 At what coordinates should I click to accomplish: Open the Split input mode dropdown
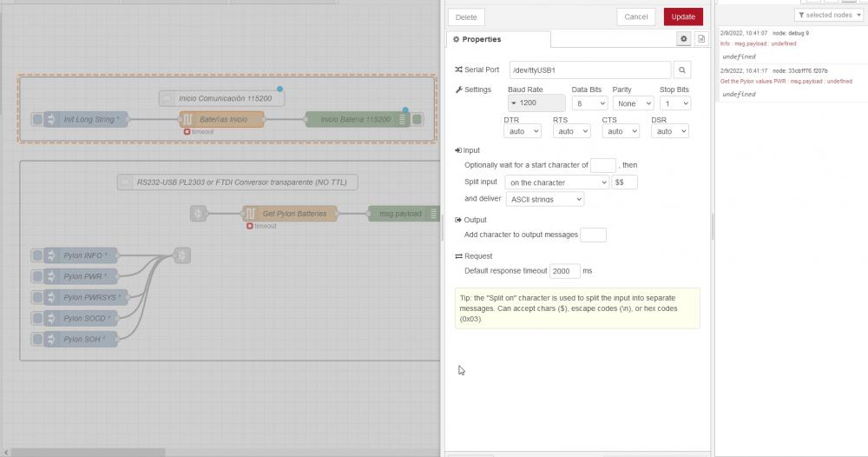point(557,182)
